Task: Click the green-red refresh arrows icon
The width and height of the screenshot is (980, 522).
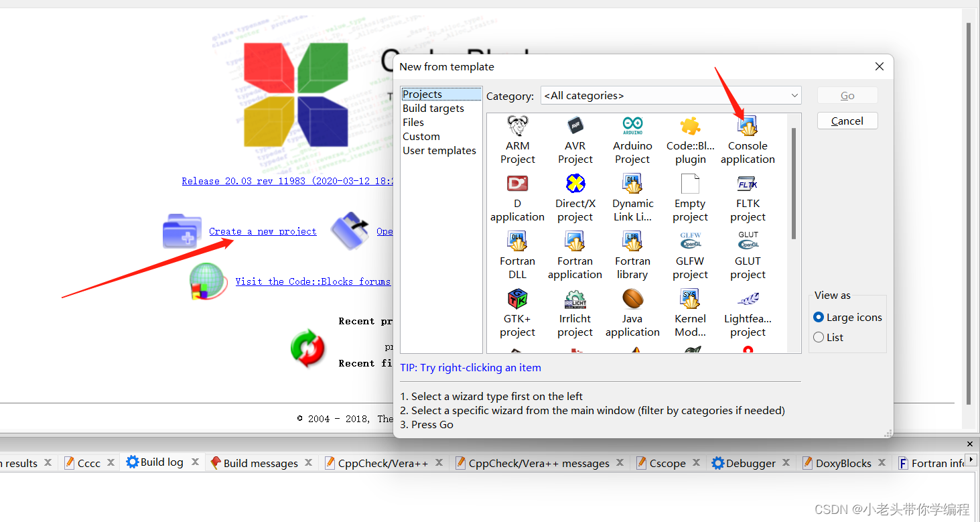Action: [x=307, y=348]
